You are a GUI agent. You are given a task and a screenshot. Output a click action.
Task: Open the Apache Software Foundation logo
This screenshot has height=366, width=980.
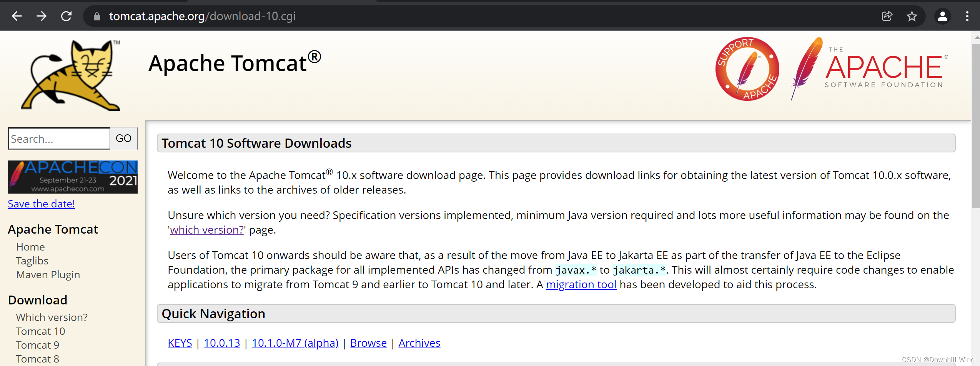[870, 69]
